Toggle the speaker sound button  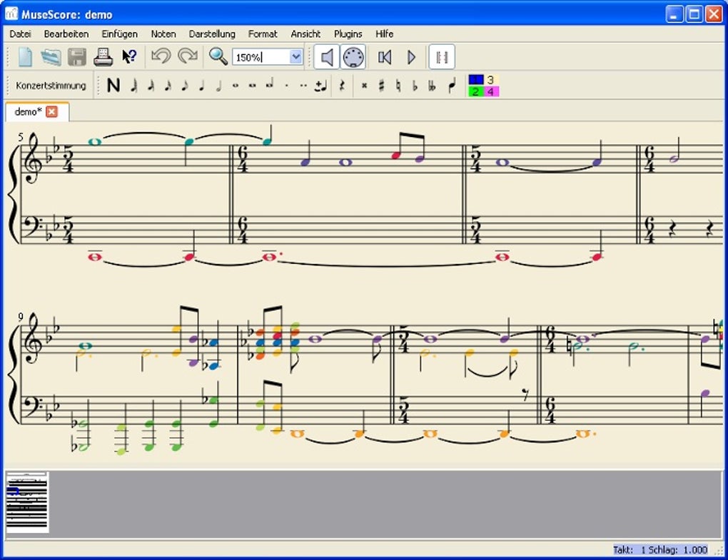tap(327, 57)
